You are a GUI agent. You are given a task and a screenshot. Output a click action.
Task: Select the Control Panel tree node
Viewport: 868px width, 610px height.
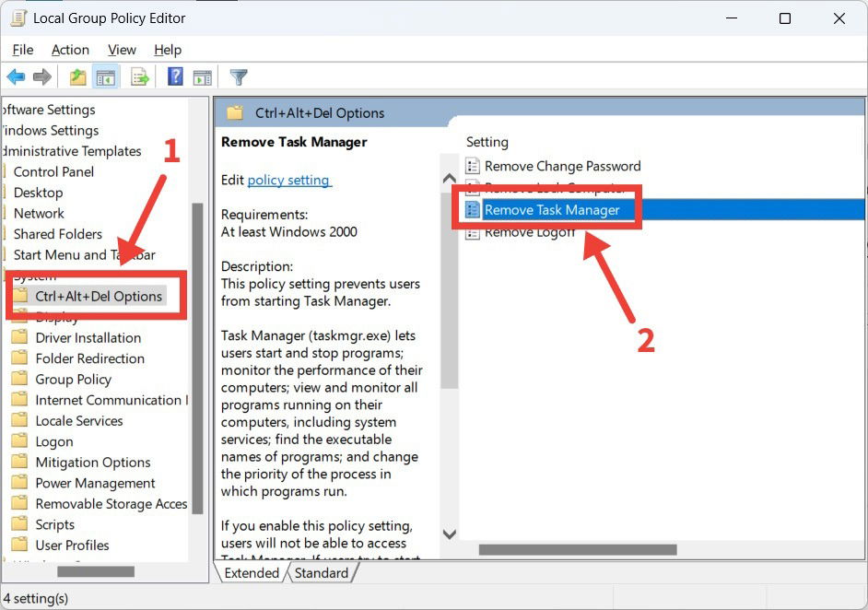53,171
